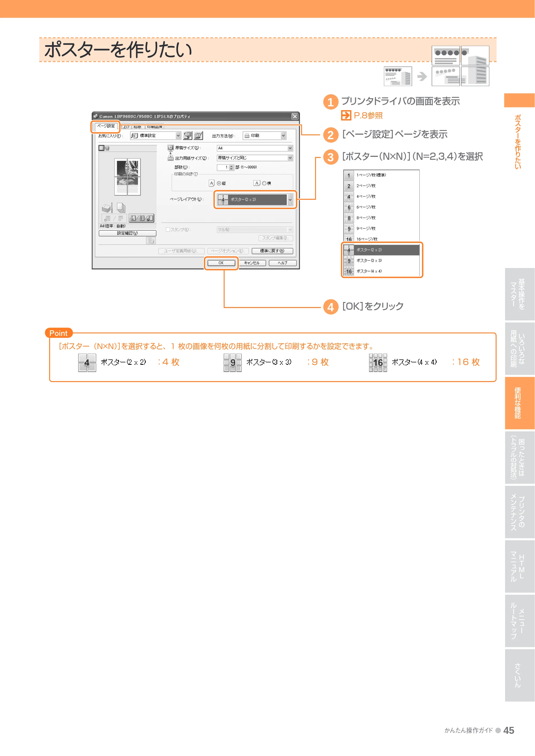The height and width of the screenshot is (756, 535).
Task: Select the page preview view icon
Action: pos(101,148)
